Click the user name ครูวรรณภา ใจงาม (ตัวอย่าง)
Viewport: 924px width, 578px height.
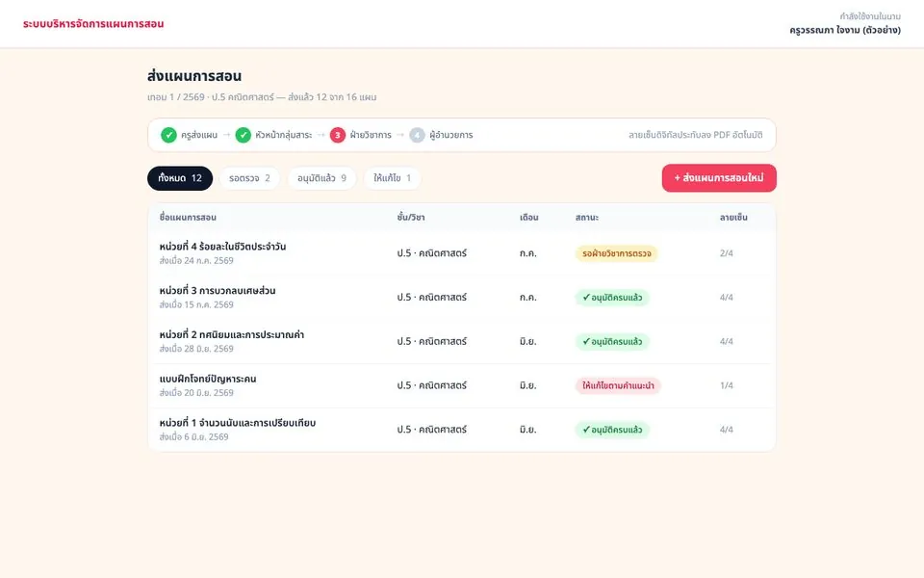click(x=845, y=30)
